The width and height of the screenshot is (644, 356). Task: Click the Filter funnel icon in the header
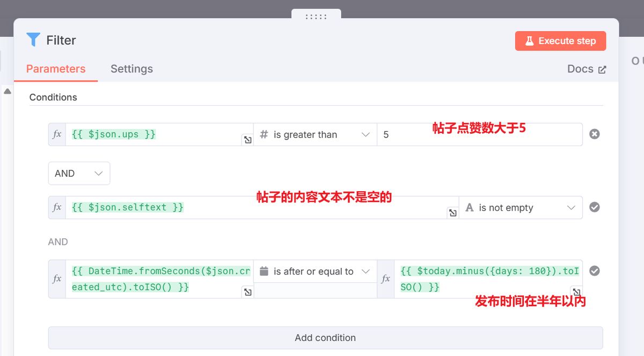(33, 40)
